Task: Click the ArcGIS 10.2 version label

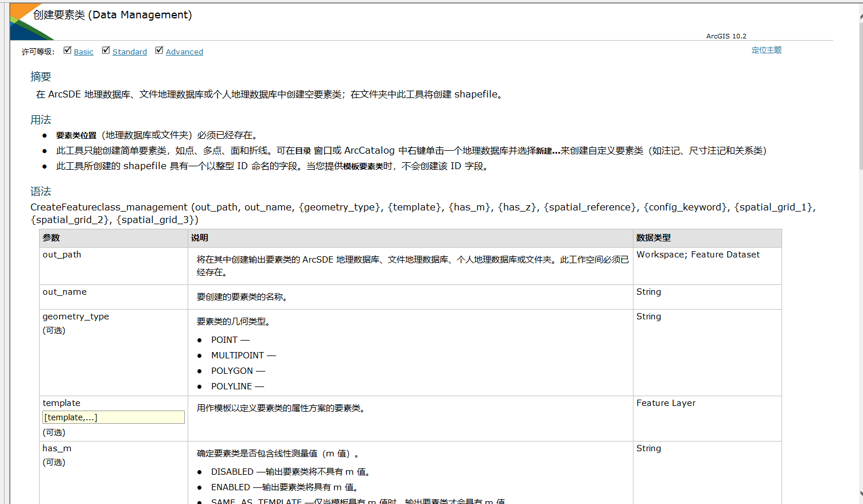Action: point(726,36)
